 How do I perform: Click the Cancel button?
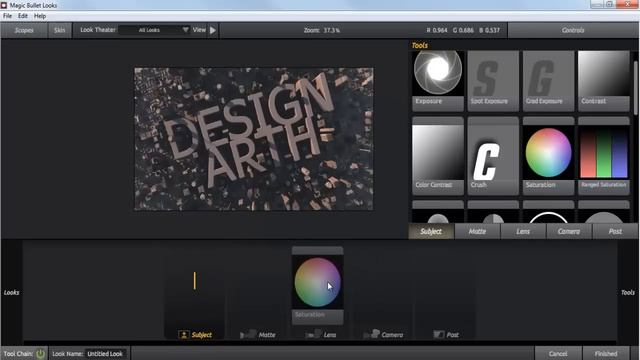pos(558,353)
